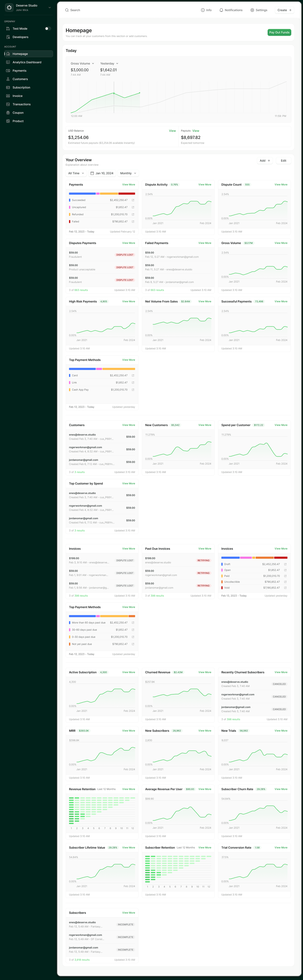Open the Monthly interval dropdown
The image size is (303, 980).
[128, 173]
